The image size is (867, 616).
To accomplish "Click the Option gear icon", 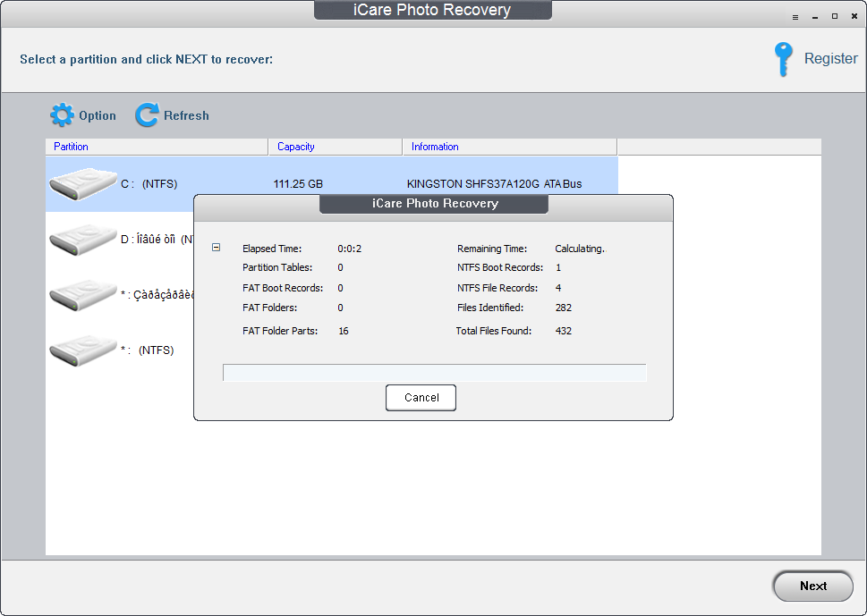I will coord(62,115).
